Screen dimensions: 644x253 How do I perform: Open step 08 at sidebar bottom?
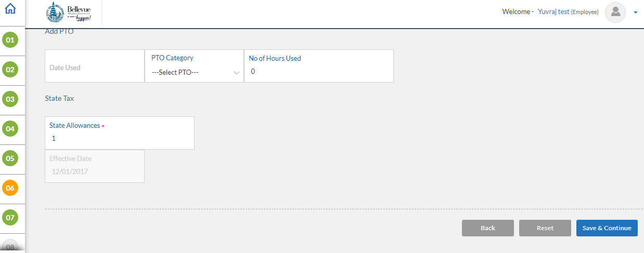[x=10, y=246]
